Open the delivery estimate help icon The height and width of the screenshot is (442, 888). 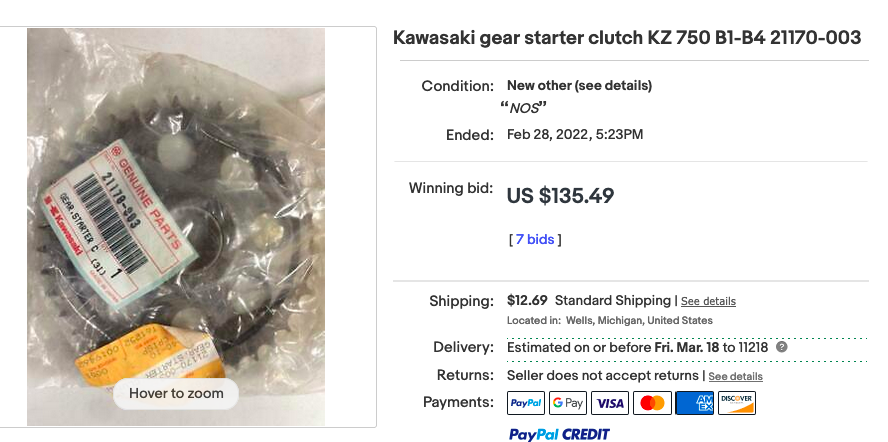(781, 347)
